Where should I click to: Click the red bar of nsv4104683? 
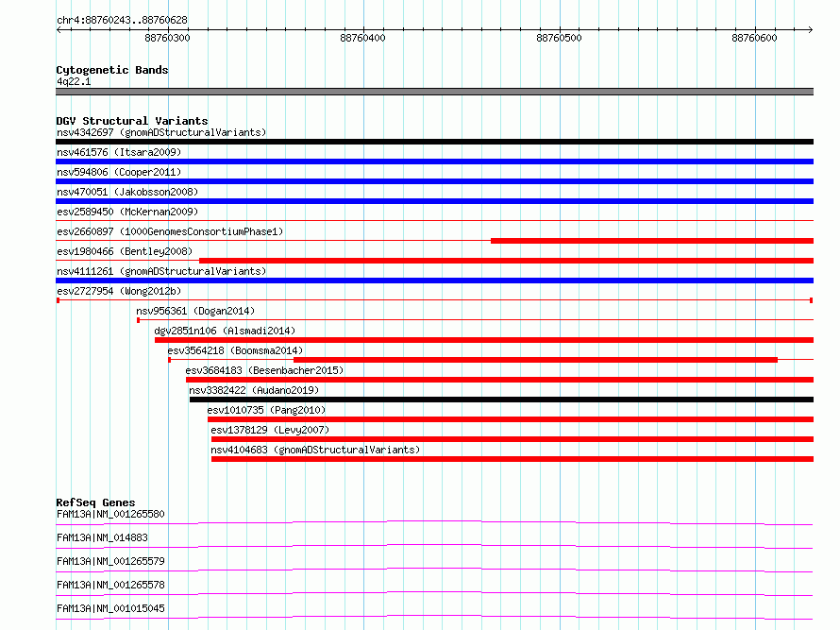[x=512, y=459]
